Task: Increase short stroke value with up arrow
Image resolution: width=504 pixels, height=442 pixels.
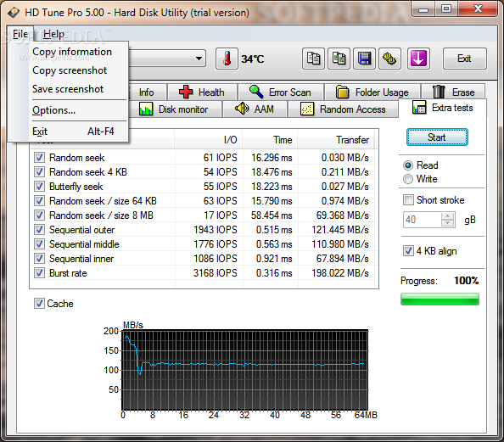Action: [x=447, y=216]
